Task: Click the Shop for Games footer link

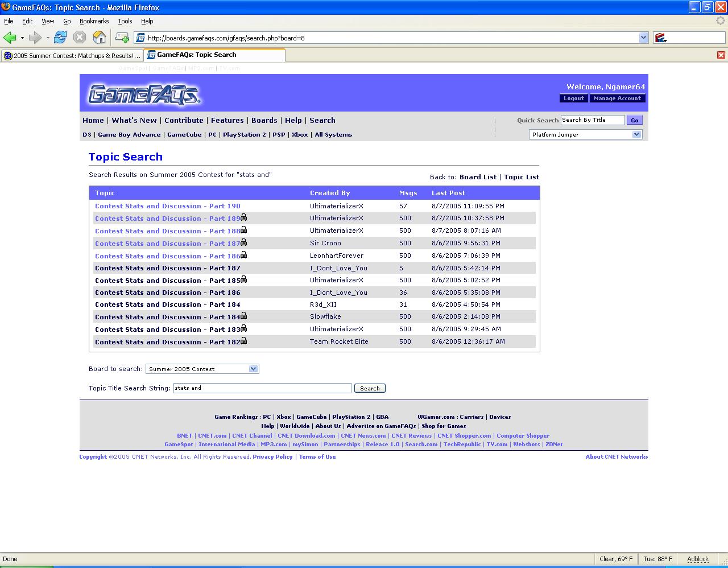Action: point(444,426)
